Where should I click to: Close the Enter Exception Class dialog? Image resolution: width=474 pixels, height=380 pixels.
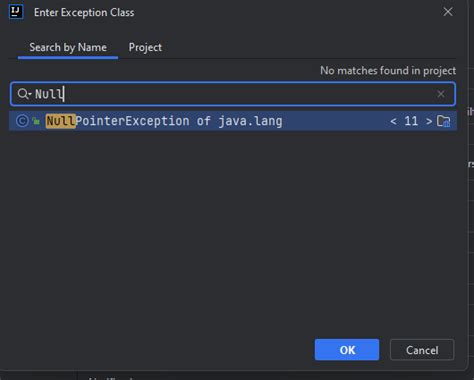click(x=448, y=12)
